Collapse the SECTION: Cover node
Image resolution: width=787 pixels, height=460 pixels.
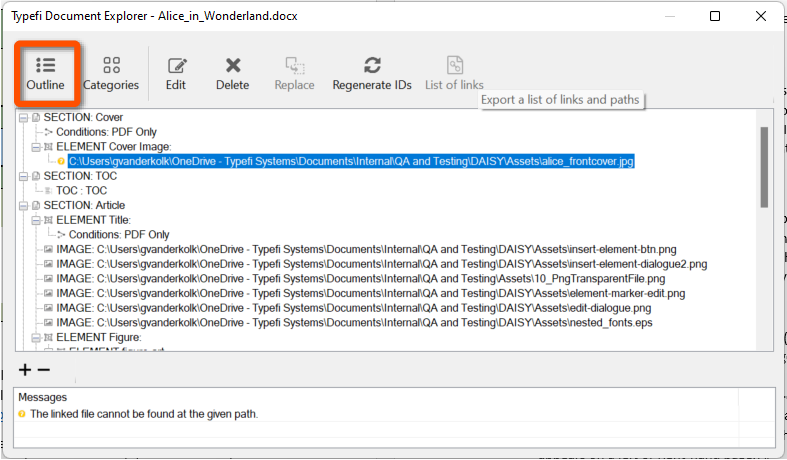[x=23, y=118]
